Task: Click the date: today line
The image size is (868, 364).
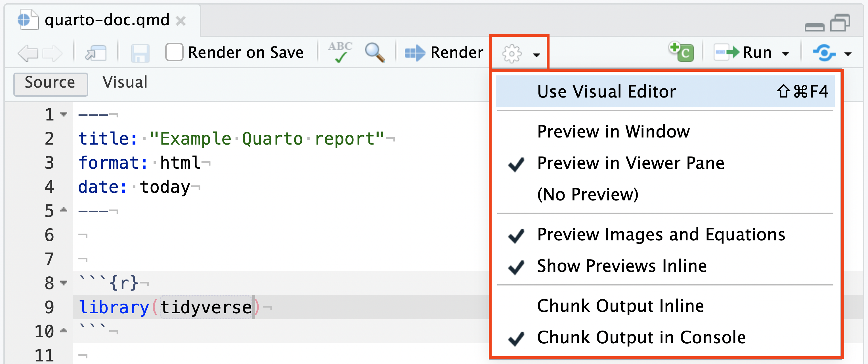Action: click(x=139, y=187)
